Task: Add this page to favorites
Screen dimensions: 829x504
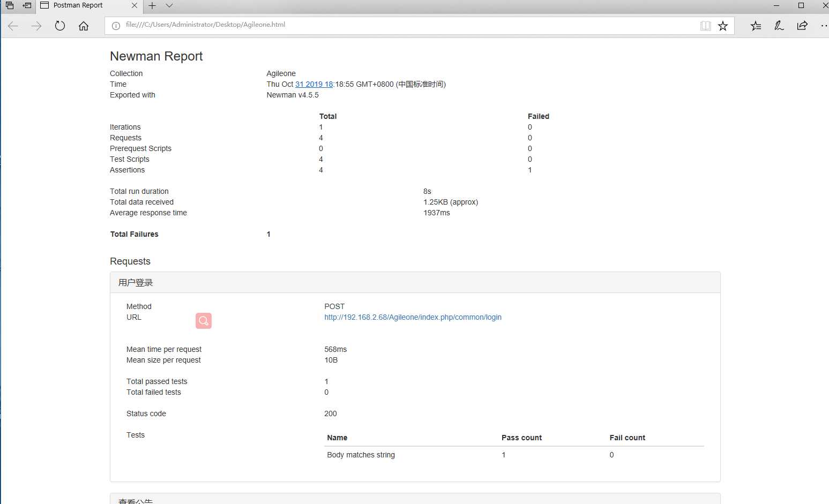Action: [723, 26]
